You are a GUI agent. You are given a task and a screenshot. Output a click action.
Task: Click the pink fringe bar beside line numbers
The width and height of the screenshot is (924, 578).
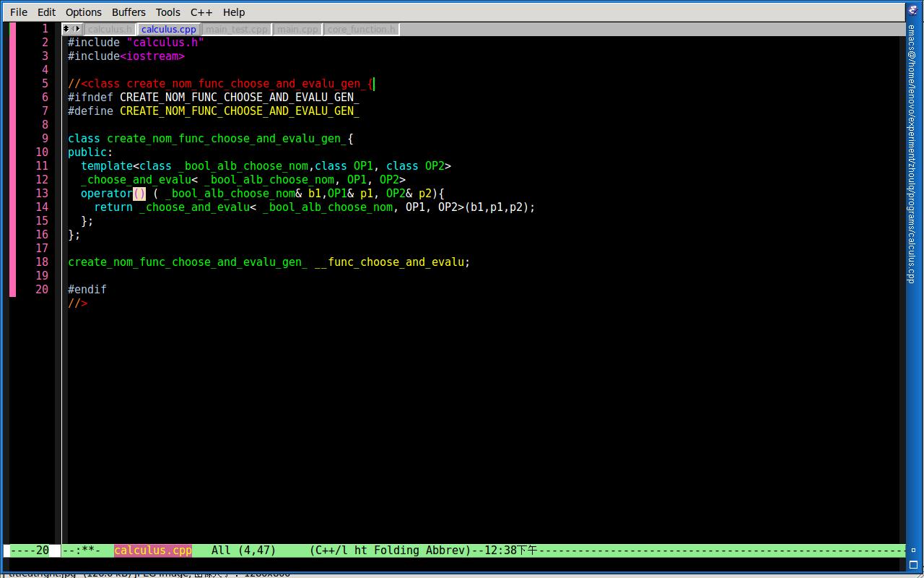click(x=12, y=159)
